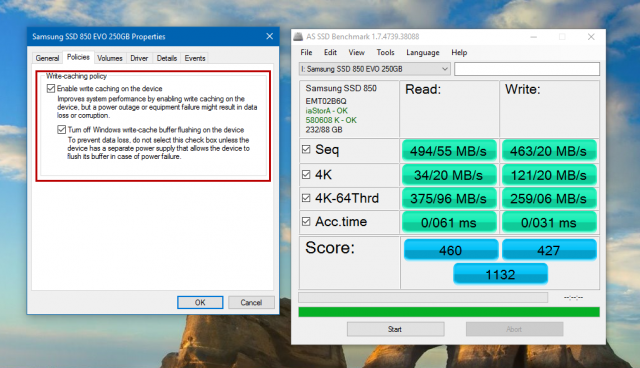Screen dimensions: 640x368
Task: Click the write score 427
Action: tap(549, 250)
